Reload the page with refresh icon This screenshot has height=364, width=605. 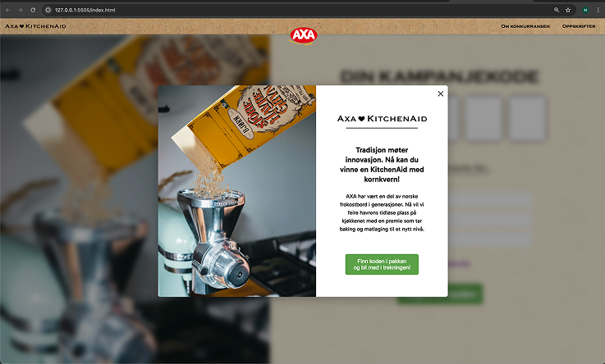click(33, 10)
